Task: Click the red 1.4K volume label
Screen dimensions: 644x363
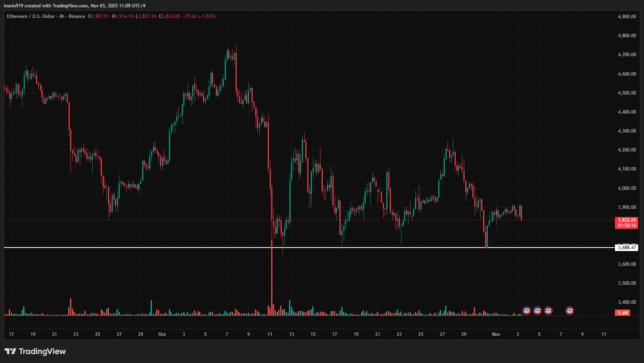Action: pos(623,313)
